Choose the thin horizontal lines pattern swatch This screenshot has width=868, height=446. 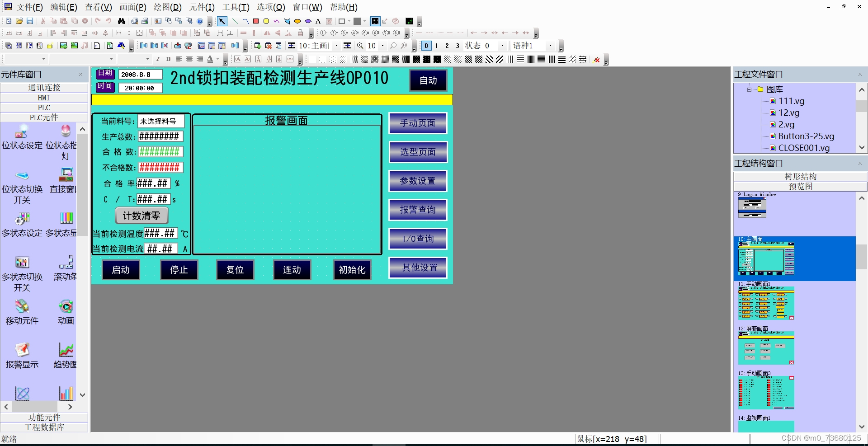(520, 59)
